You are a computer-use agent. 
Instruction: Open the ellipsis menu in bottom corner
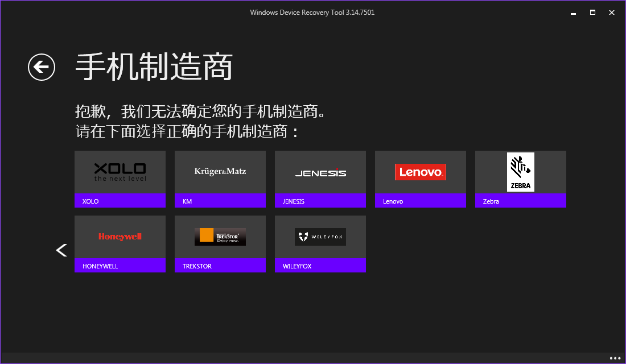click(615, 358)
